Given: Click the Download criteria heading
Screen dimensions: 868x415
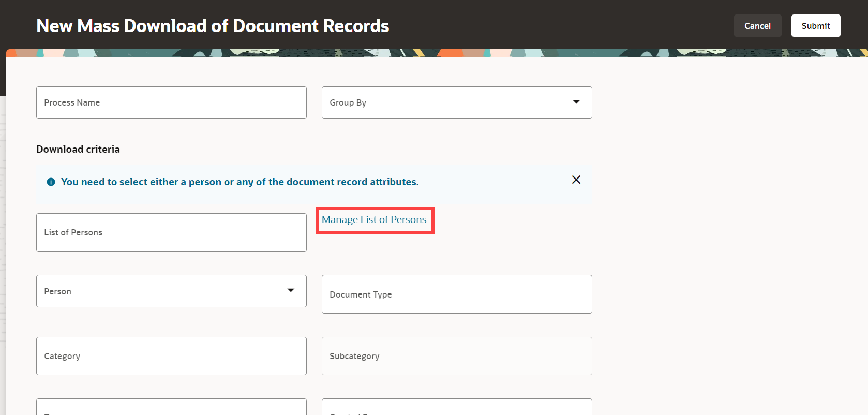Looking at the screenshot, I should point(78,149).
